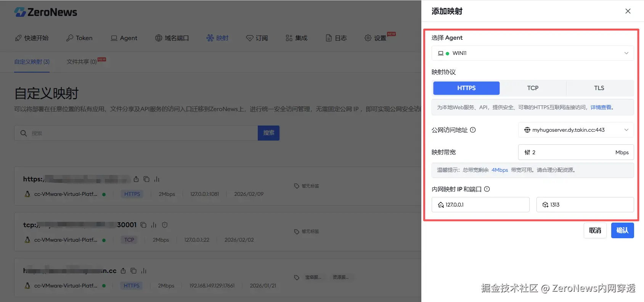Click the ZeroNews logo
This screenshot has width=644, height=302.
(x=46, y=12)
